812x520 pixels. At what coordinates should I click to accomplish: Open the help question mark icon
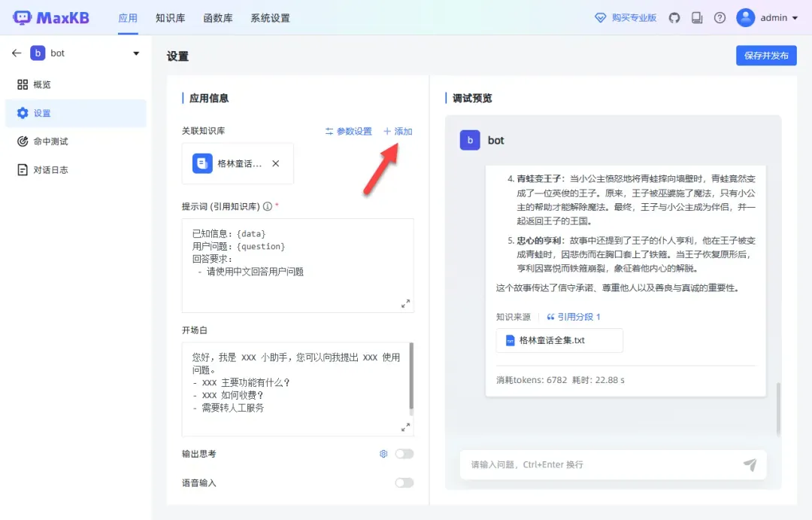(720, 18)
